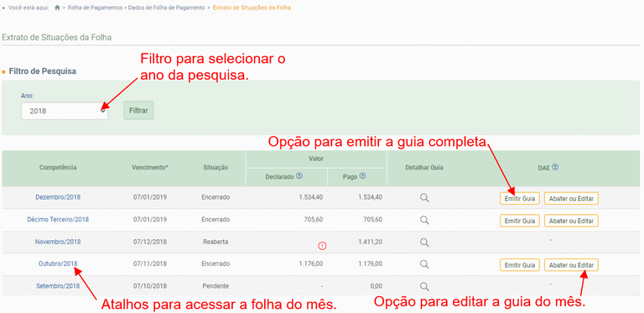Click the Situação column header
Image resolution: width=644 pixels, height=313 pixels.
(x=216, y=168)
